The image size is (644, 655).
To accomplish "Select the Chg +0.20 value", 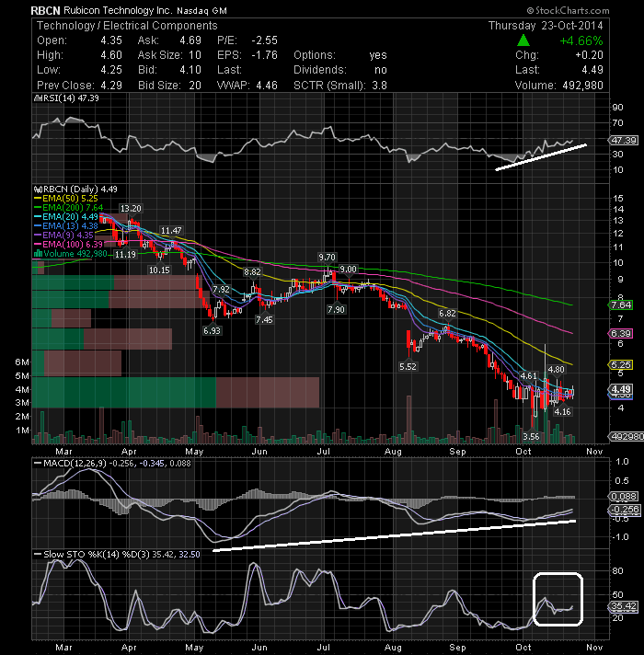I will click(x=589, y=55).
